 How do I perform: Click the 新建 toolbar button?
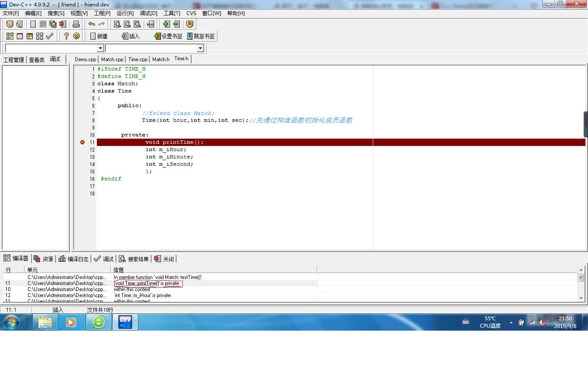[99, 36]
